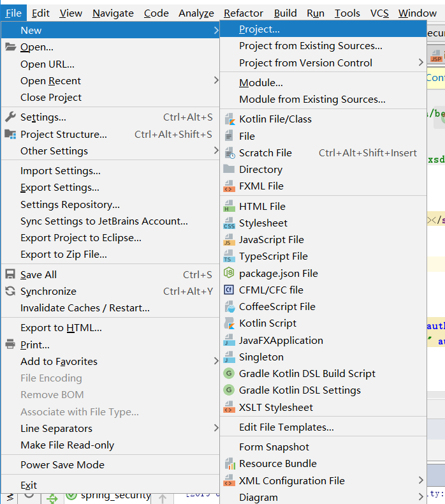Viewport: 445px width, 504px height.
Task: Click the FXML File icon
Action: tap(229, 186)
